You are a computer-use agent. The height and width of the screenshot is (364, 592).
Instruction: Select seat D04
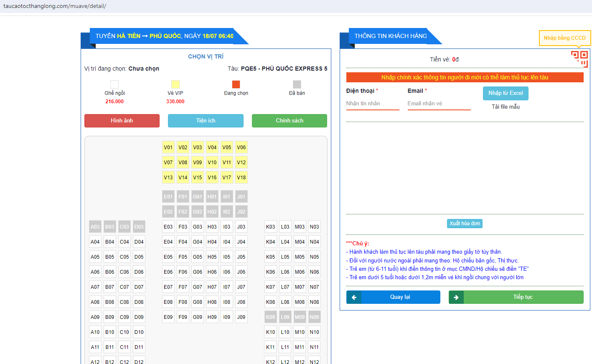(139, 242)
